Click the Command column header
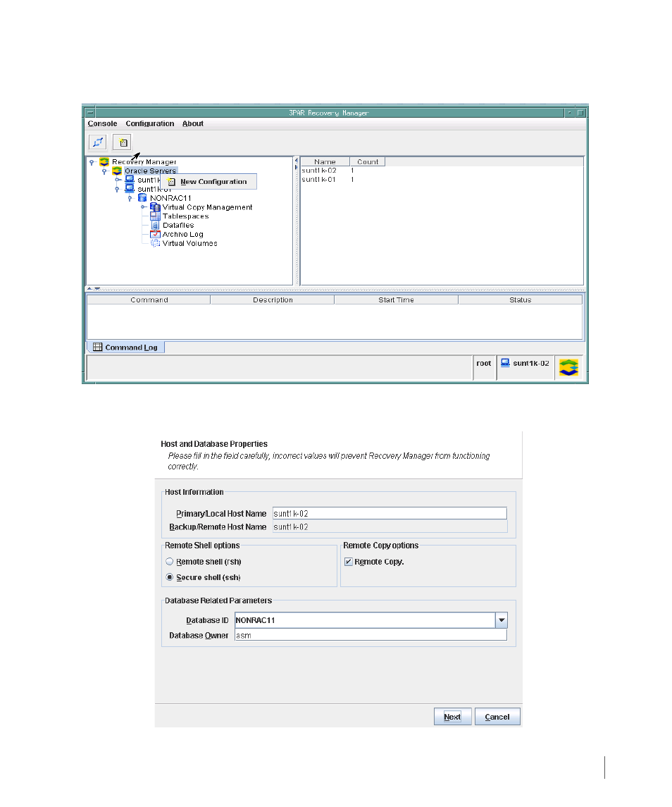The height and width of the screenshot is (807, 672). (149, 300)
